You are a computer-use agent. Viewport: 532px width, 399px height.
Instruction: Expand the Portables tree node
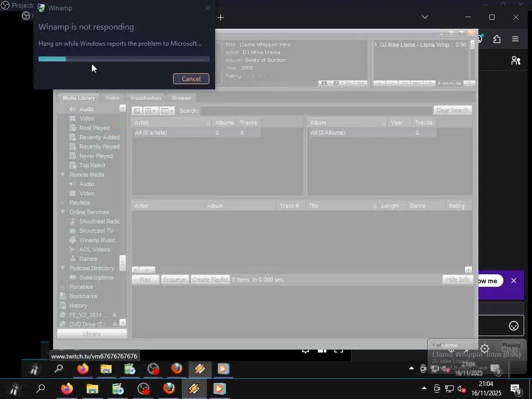(x=62, y=287)
